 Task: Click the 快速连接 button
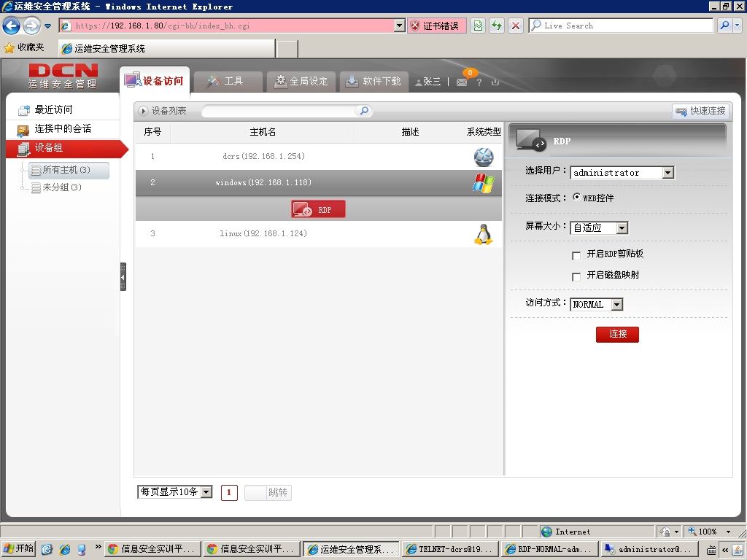700,111
